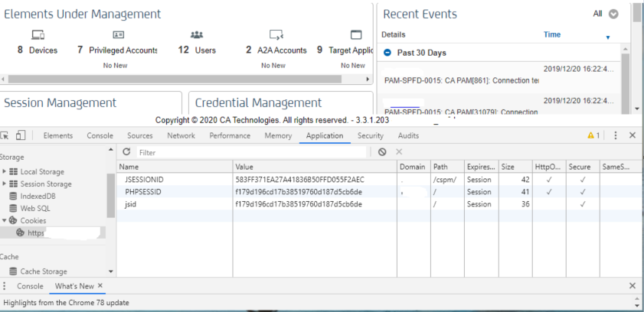
Task: Click the Users group icon
Action: [197, 35]
